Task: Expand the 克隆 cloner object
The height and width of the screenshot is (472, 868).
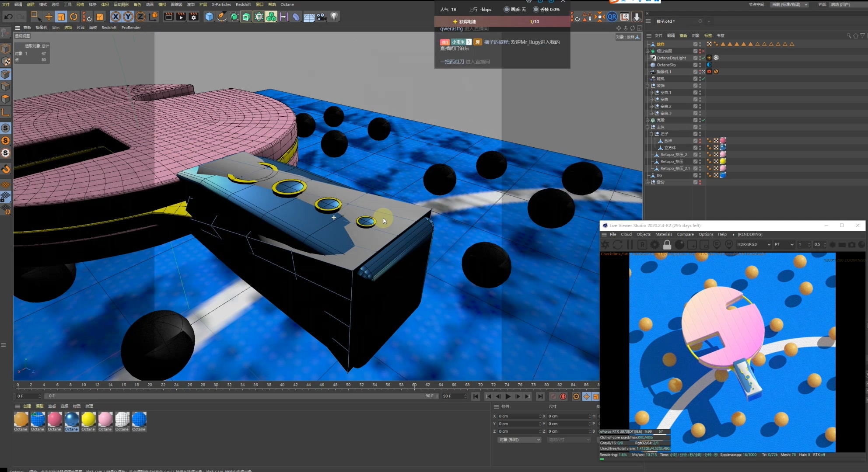Action: click(x=647, y=120)
